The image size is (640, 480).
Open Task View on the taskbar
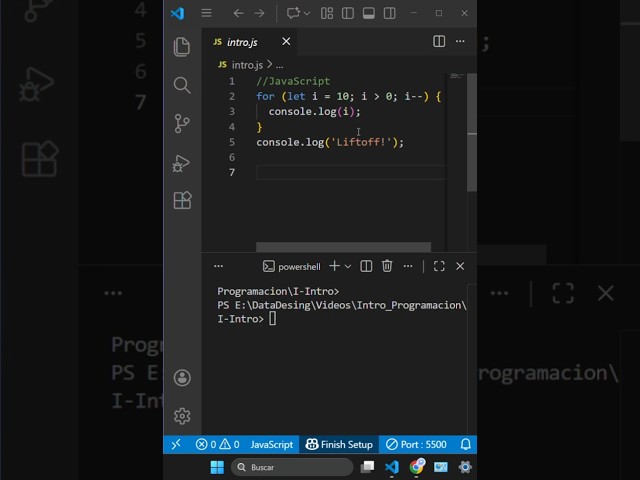point(367,467)
